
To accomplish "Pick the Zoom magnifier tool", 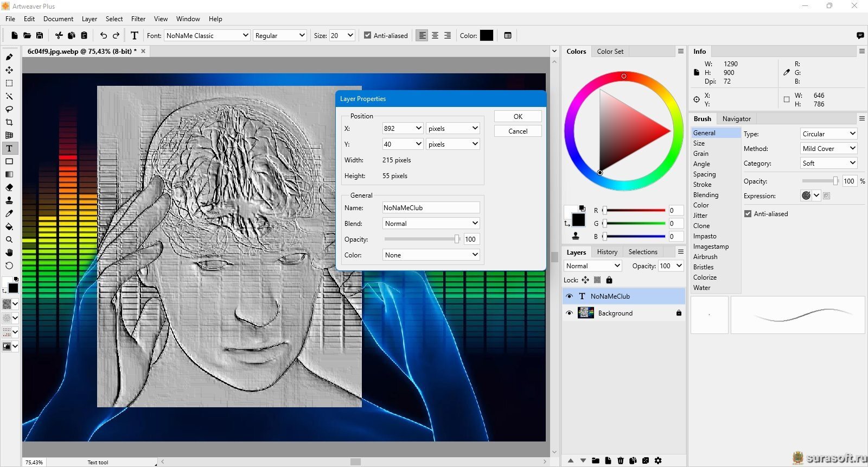I will pyautogui.click(x=9, y=239).
